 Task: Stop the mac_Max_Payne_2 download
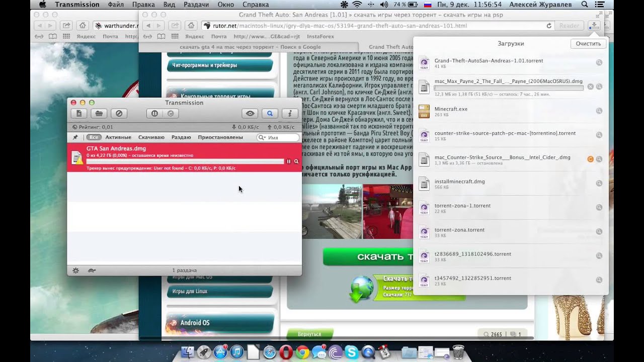pyautogui.click(x=591, y=86)
